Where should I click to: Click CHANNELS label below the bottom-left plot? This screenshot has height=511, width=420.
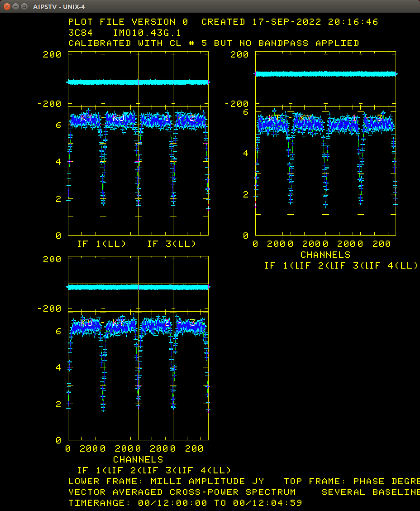tap(138, 459)
